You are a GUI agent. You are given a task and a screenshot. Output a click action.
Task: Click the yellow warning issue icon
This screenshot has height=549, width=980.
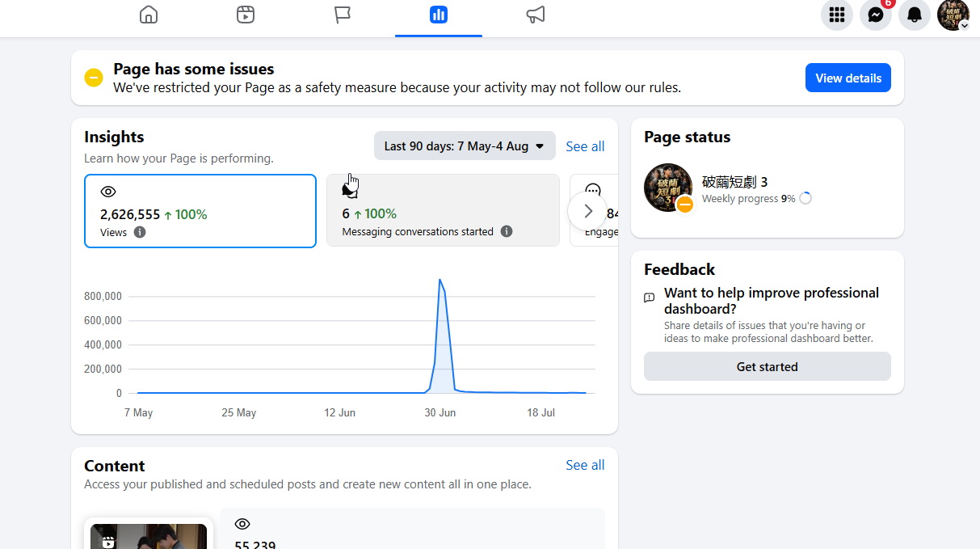click(94, 78)
